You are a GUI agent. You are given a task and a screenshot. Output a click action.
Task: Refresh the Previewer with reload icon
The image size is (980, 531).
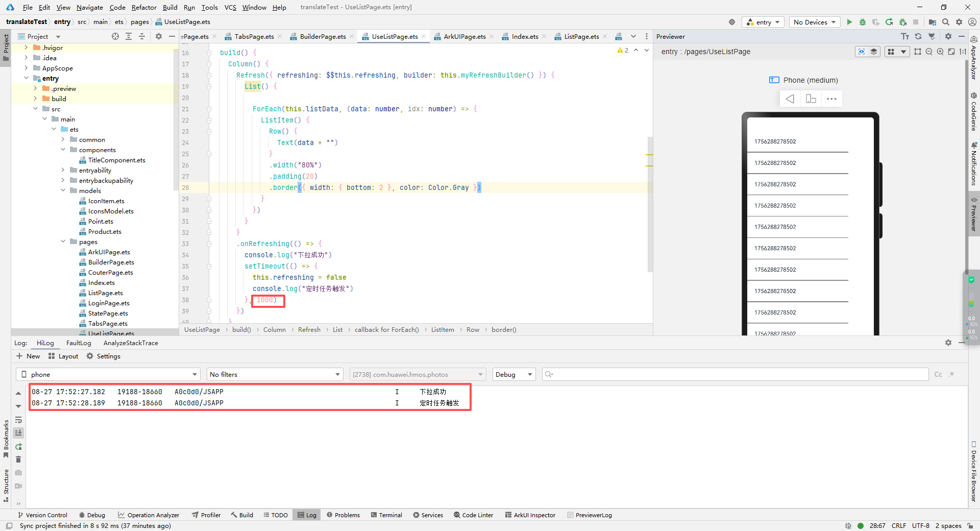[x=918, y=36]
